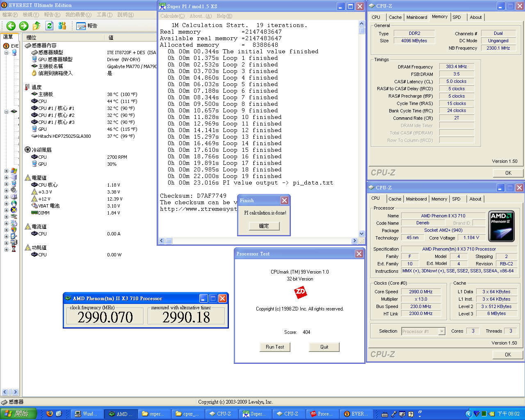
Task: Select the speaker multimedia icon in EVEREST tree
Action: (14, 190)
